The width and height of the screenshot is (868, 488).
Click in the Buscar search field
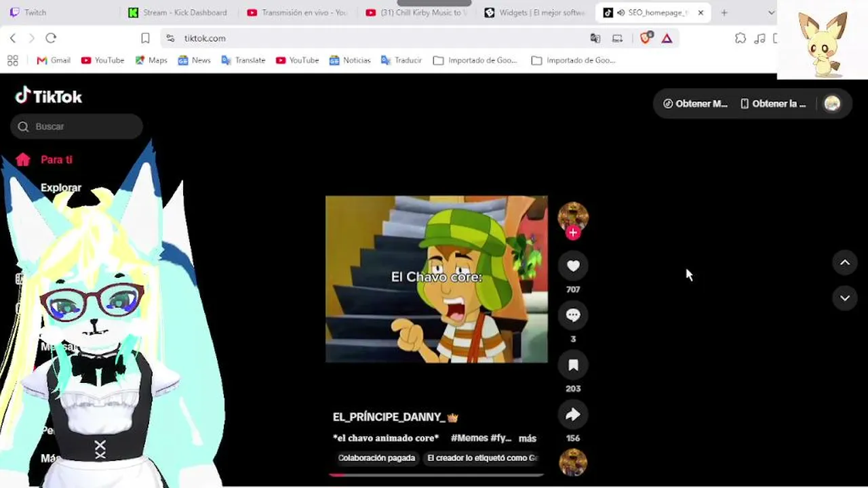click(77, 126)
